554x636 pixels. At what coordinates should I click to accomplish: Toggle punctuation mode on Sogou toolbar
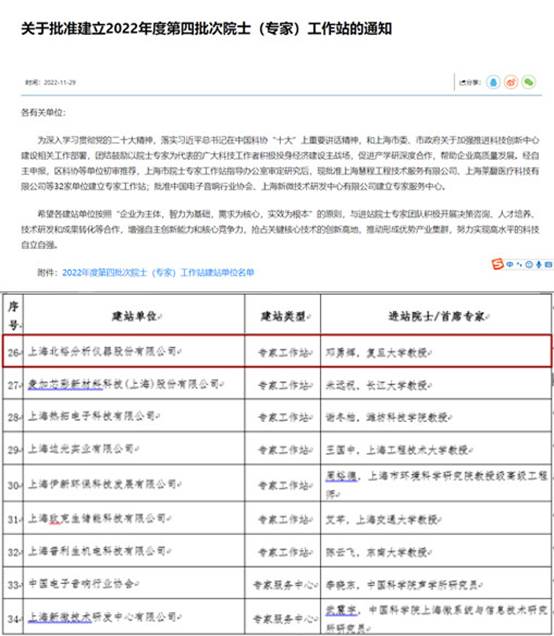pyautogui.click(x=520, y=264)
